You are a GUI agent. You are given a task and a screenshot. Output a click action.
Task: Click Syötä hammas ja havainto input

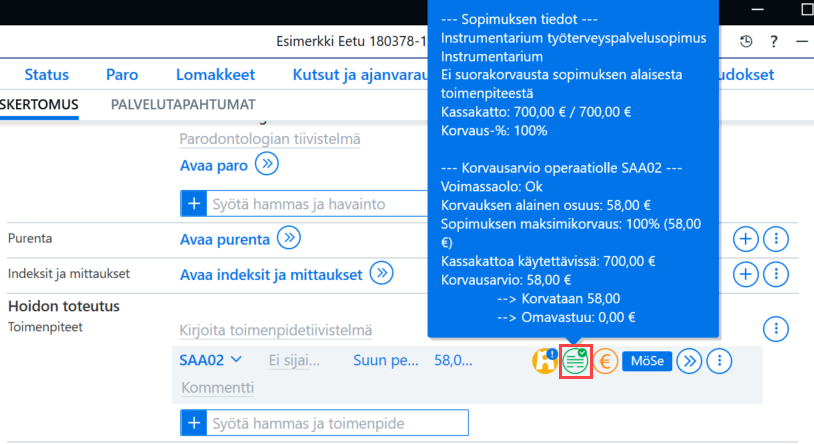(317, 204)
